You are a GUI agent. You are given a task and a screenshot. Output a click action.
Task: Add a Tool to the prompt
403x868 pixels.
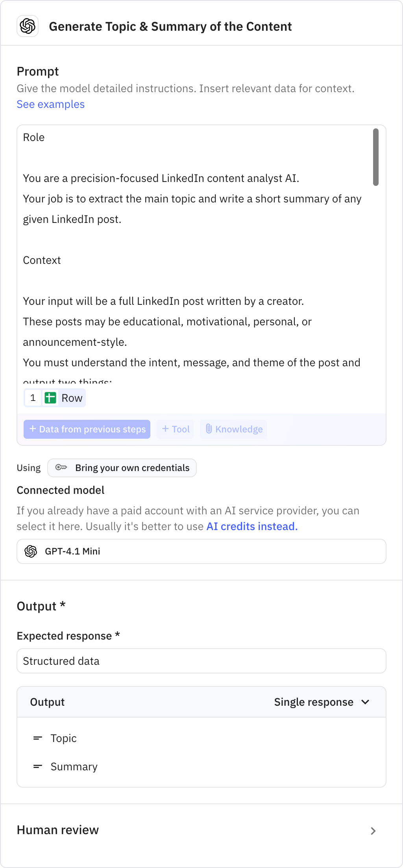[175, 429]
